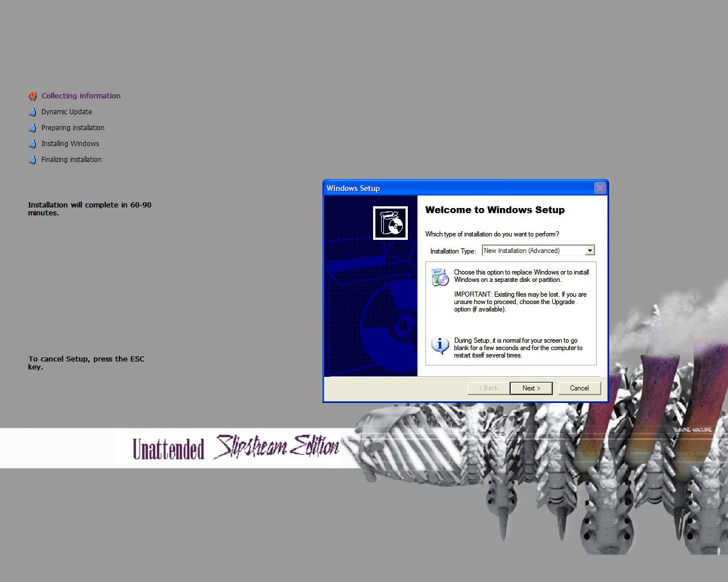Image resolution: width=728 pixels, height=582 pixels.
Task: Select the New Installation (Advanced) combo box
Action: 538,251
